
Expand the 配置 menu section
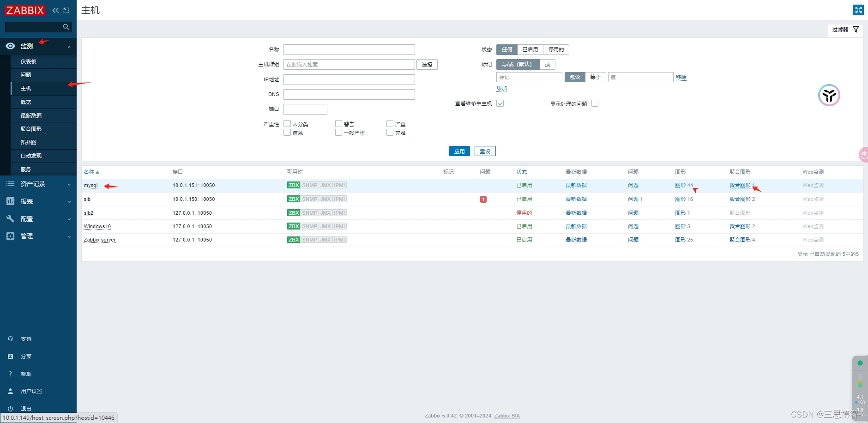pyautogui.click(x=38, y=219)
